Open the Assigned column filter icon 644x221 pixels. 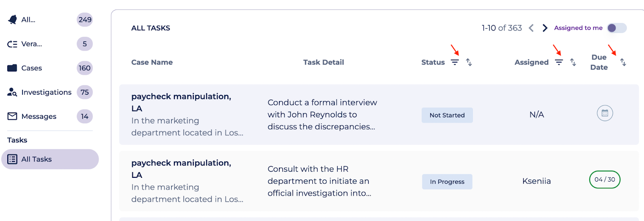click(x=559, y=62)
